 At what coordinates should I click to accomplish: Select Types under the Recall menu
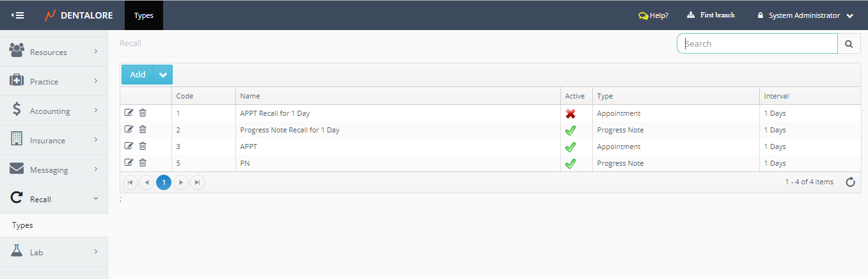(x=22, y=225)
